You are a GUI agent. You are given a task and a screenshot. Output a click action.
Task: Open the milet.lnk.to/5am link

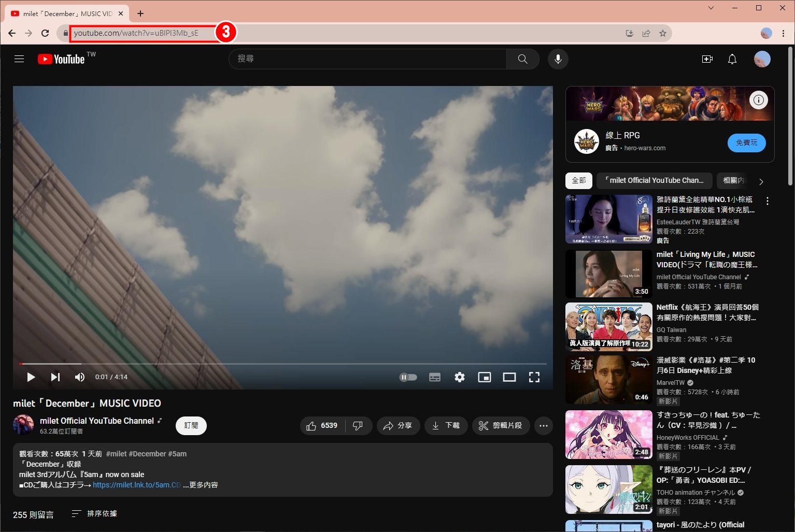(137, 485)
